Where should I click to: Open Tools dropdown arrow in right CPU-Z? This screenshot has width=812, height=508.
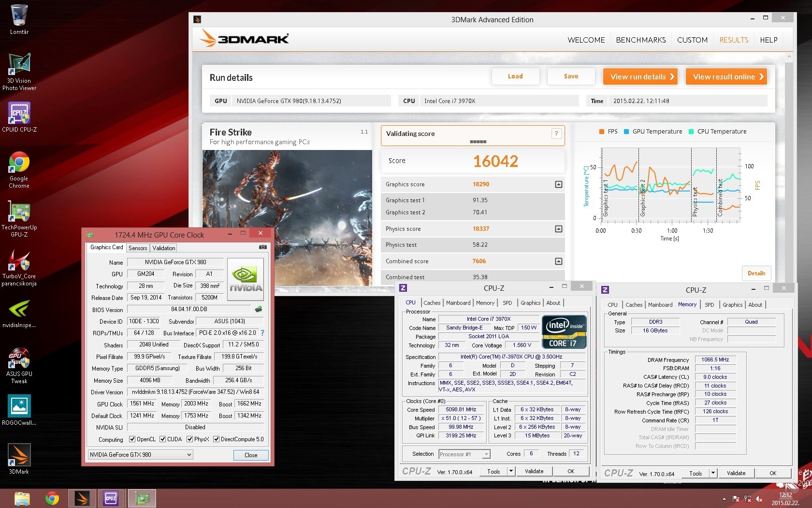(x=713, y=474)
